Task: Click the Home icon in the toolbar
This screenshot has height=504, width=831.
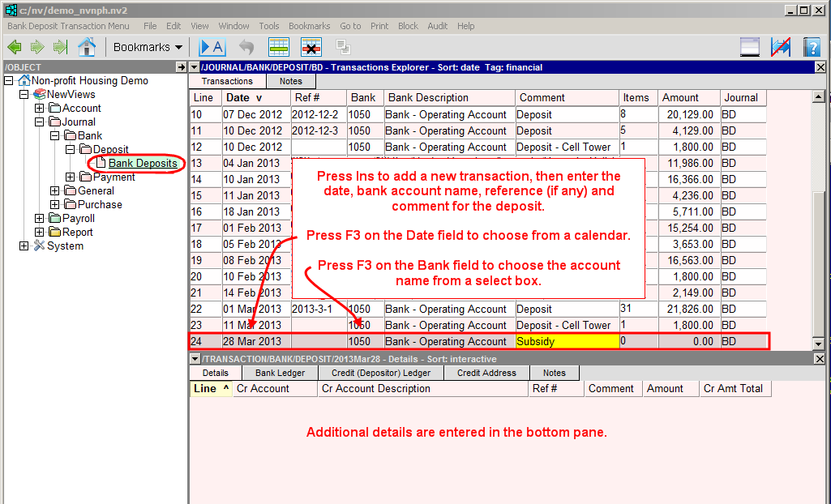Action: [x=86, y=46]
